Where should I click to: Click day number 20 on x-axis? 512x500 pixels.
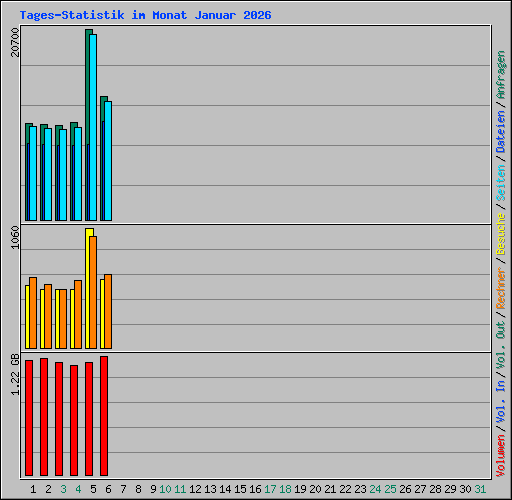point(315,489)
